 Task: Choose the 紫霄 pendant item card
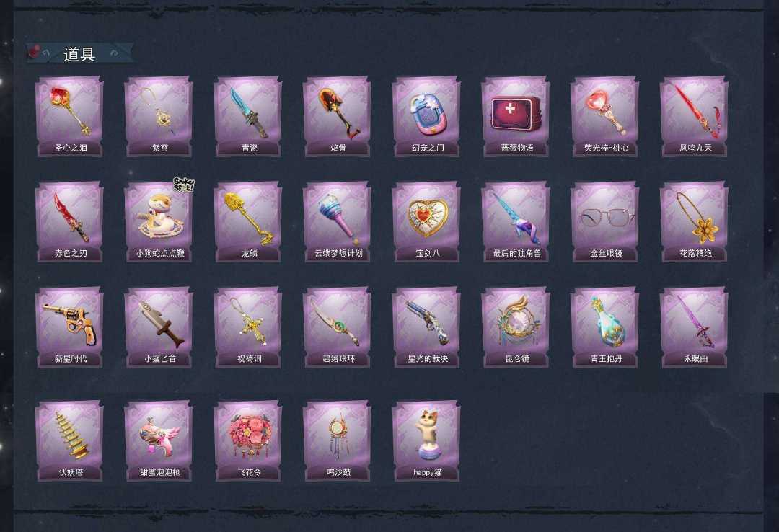click(159, 116)
